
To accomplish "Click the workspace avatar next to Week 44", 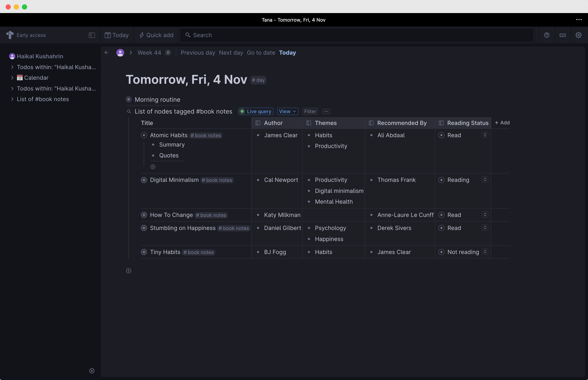I will pos(120,53).
